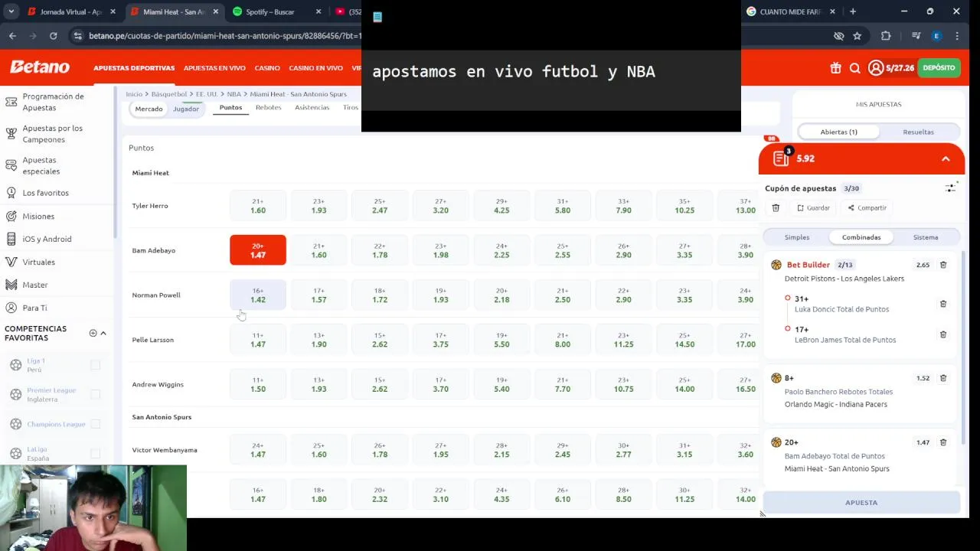Check Premier League Inglaterra checkbox

[96, 394]
